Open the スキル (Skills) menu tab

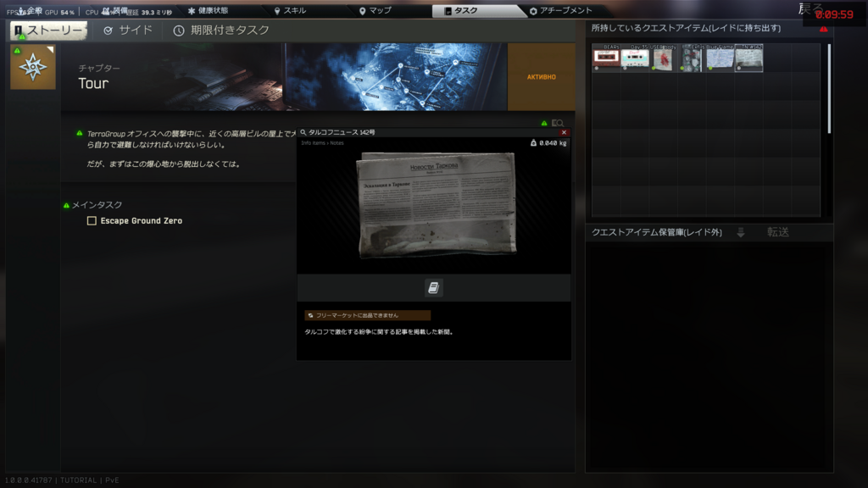point(290,11)
